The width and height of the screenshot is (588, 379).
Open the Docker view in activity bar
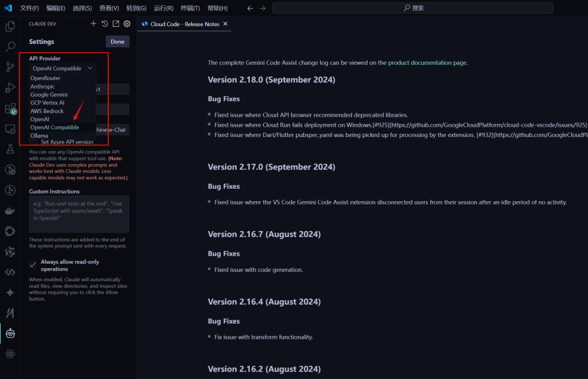click(10, 210)
